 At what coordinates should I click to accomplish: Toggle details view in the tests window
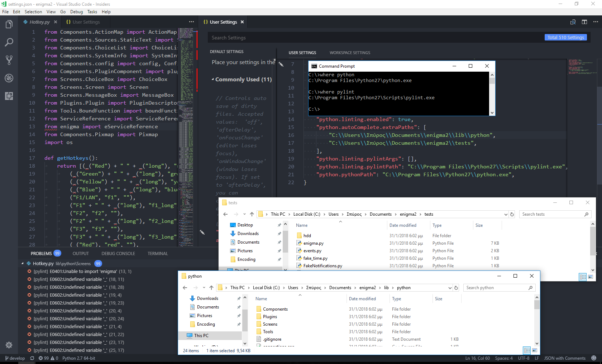(x=583, y=277)
